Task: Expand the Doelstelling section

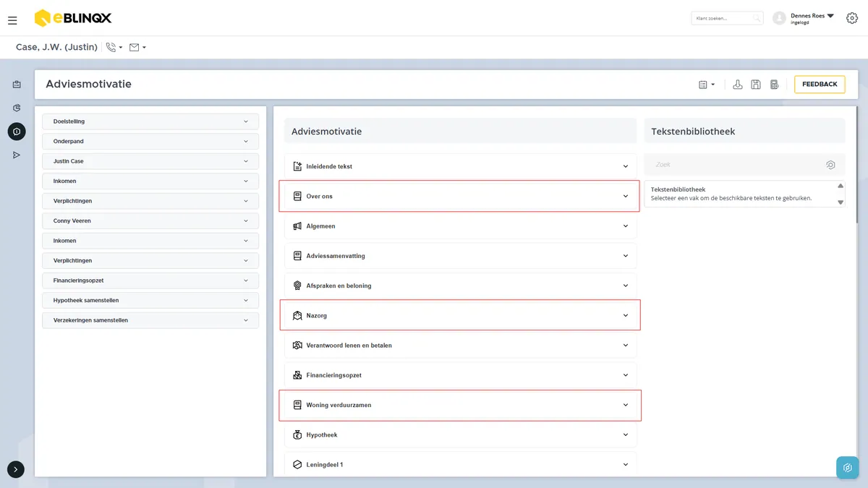Action: pos(150,121)
